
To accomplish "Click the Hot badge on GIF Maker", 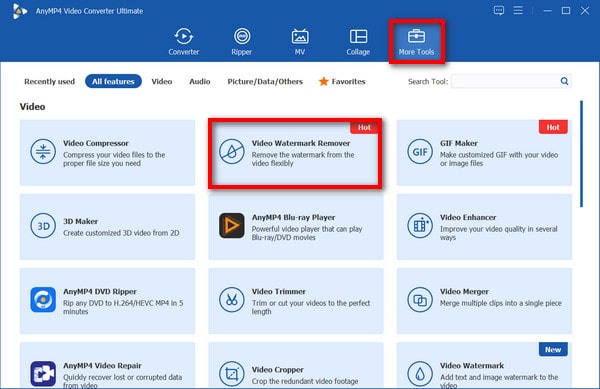I will coord(553,127).
